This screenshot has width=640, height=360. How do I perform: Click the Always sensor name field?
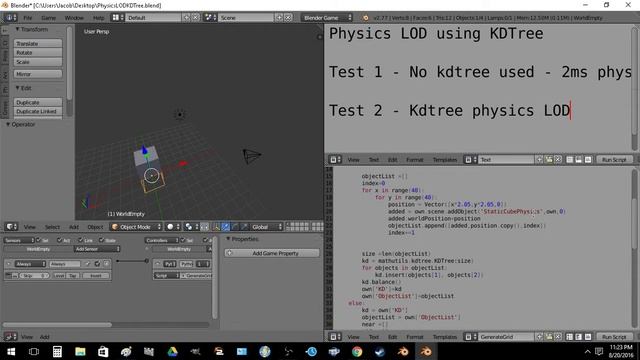pyautogui.click(x=64, y=264)
